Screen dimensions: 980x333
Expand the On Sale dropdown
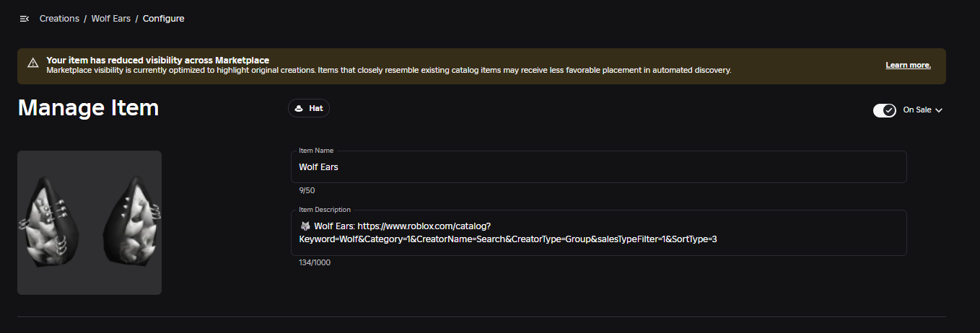click(x=922, y=110)
